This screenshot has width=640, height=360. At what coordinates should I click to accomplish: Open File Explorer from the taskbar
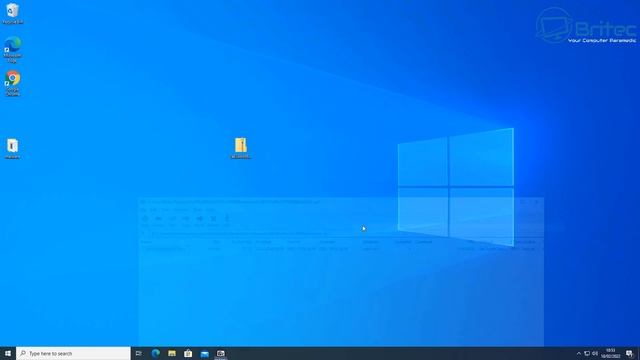pos(172,353)
